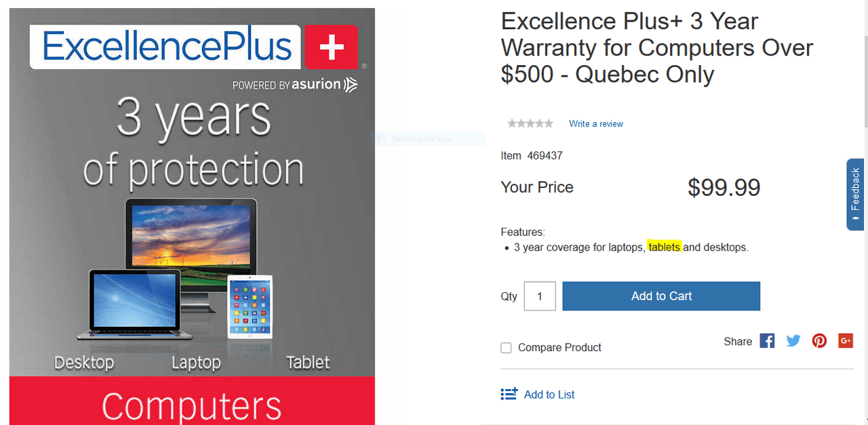868x425 pixels.
Task: Share the product on Twitter
Action: (x=793, y=340)
